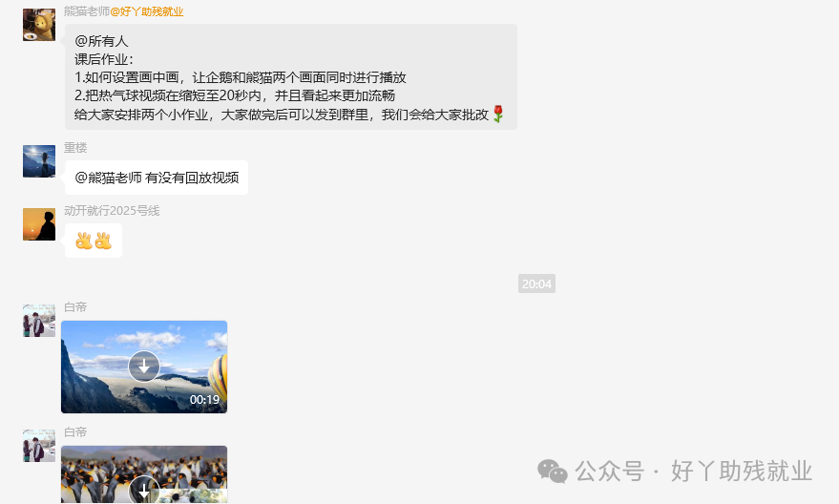The width and height of the screenshot is (839, 504).
Task: Click the tulip emoji in the homework message
Action: pos(498,114)
